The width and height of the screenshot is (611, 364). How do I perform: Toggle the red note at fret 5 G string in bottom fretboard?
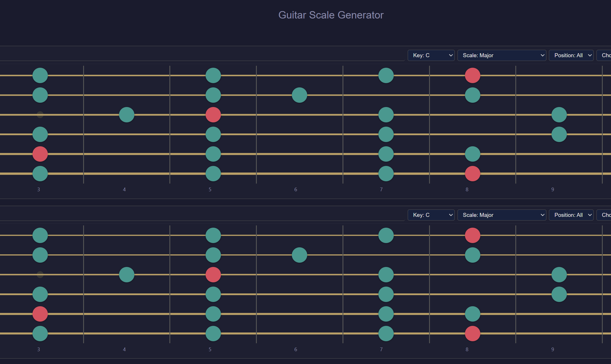pos(213,274)
